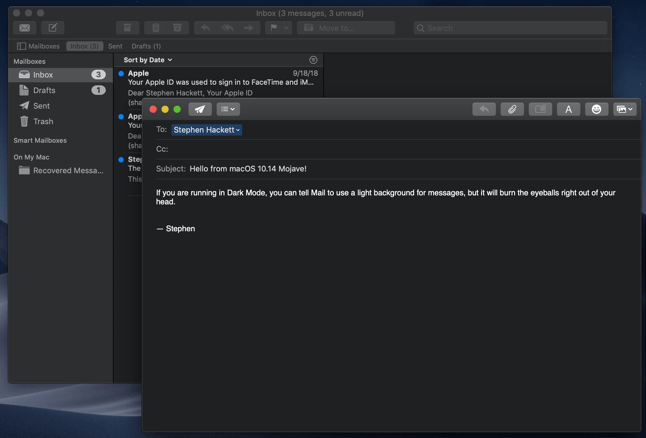Click the message body text in compose window

(x=386, y=197)
